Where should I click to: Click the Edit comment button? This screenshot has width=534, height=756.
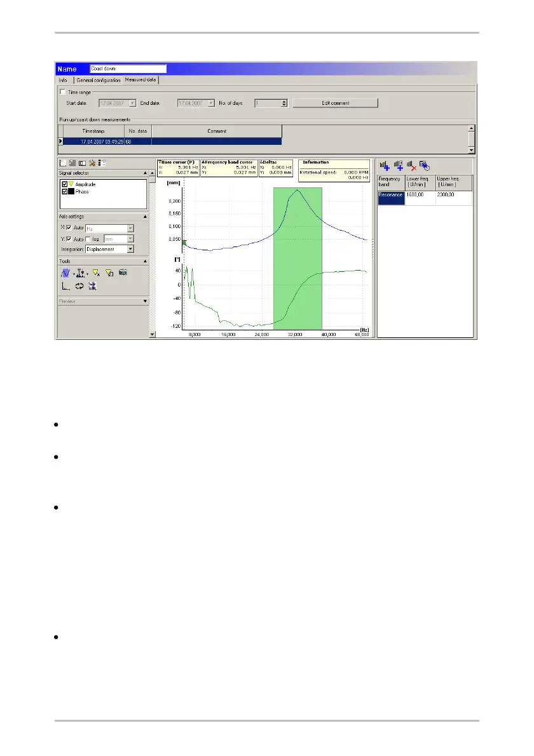pyautogui.click(x=335, y=103)
